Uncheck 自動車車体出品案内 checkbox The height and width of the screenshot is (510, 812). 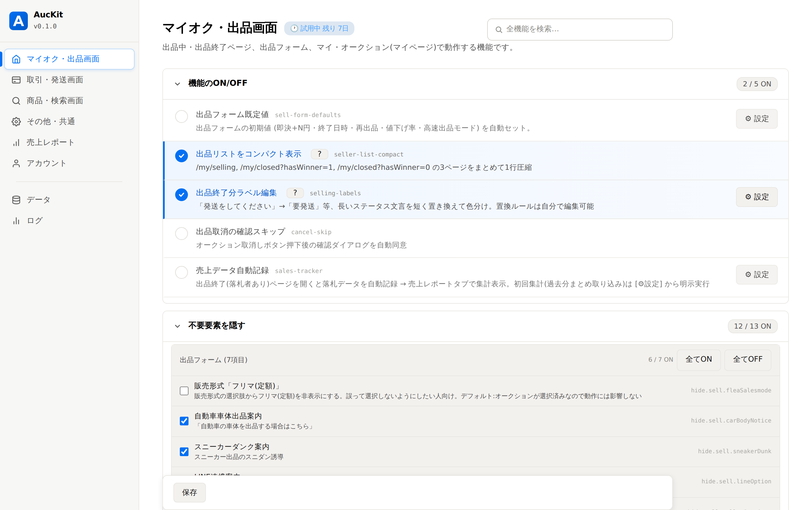pyautogui.click(x=184, y=421)
